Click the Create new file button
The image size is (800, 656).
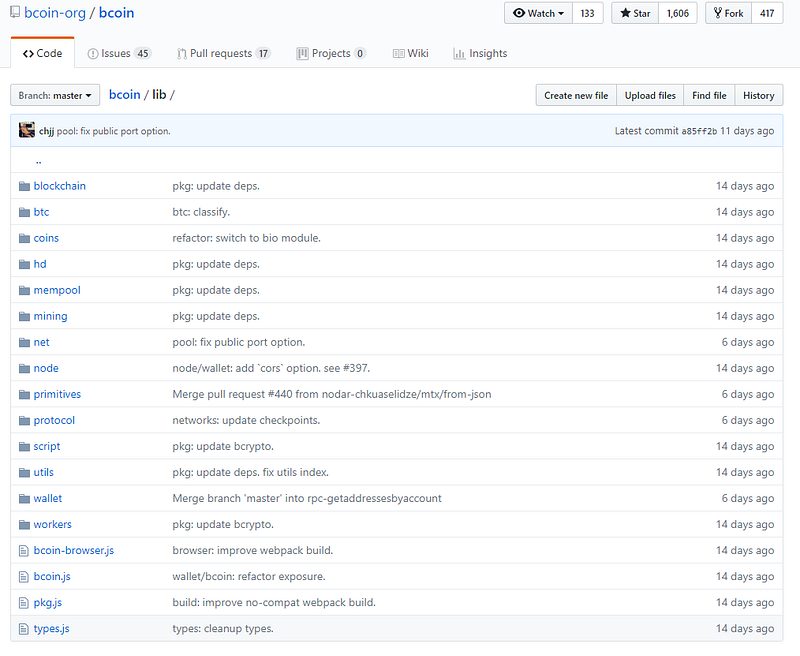point(576,96)
